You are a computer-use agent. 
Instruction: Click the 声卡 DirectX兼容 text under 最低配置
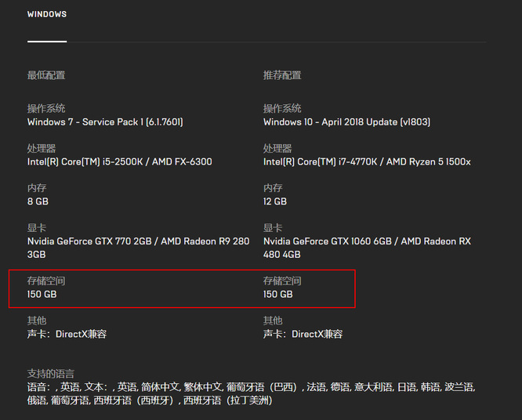(67, 335)
